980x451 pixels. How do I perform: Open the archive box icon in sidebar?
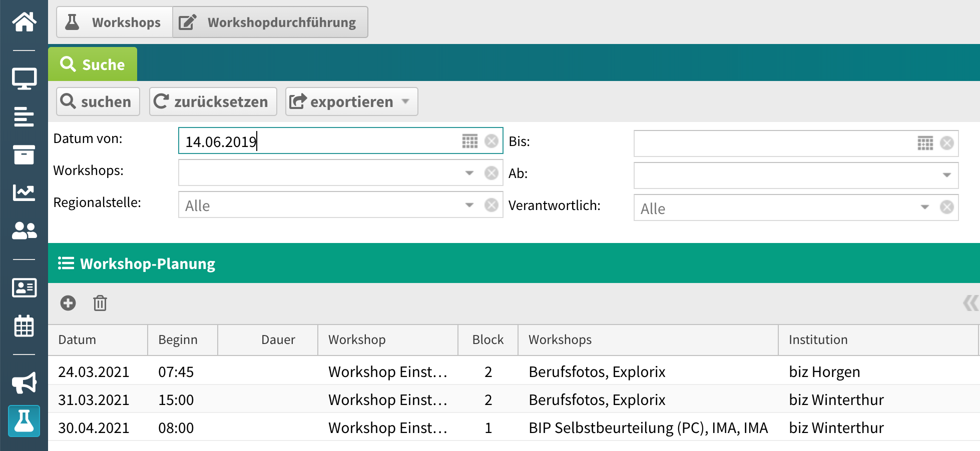click(24, 154)
